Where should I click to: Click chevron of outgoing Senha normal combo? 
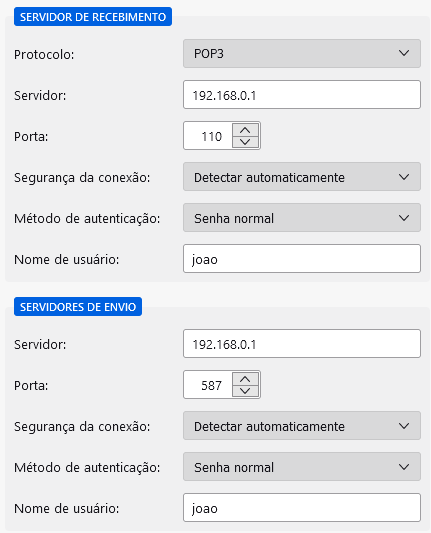click(x=404, y=467)
